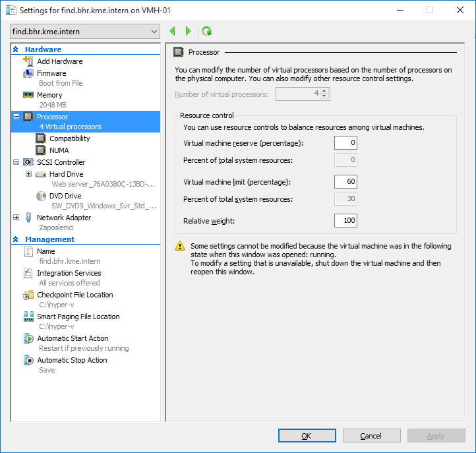Click the green forward navigation arrow

(x=189, y=31)
